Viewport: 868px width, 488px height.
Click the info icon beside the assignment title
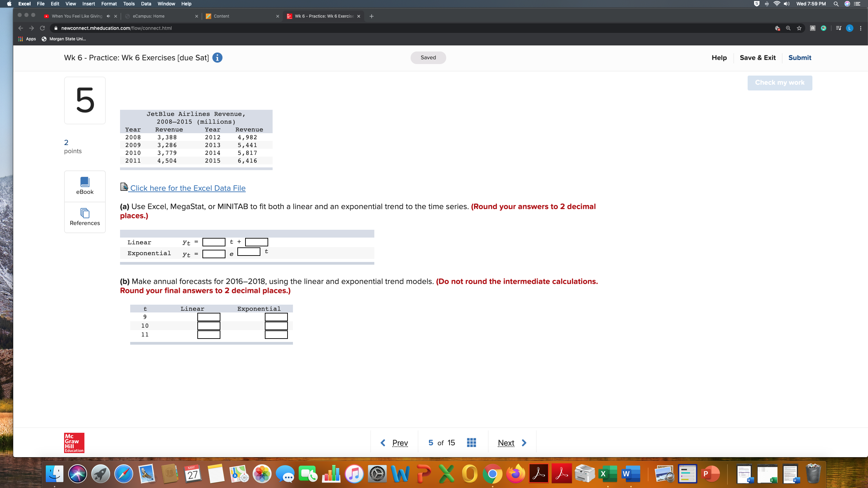(x=217, y=58)
